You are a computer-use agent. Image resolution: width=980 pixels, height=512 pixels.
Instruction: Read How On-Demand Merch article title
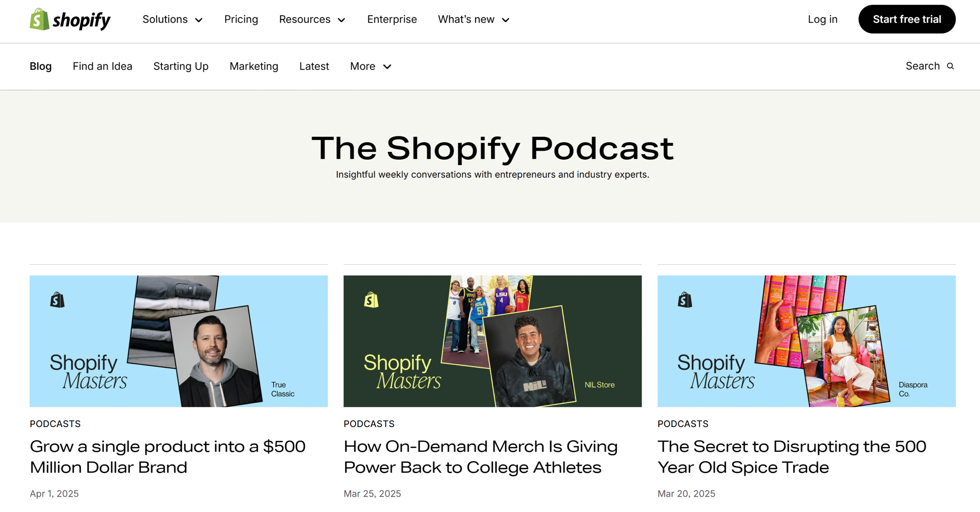point(481,457)
